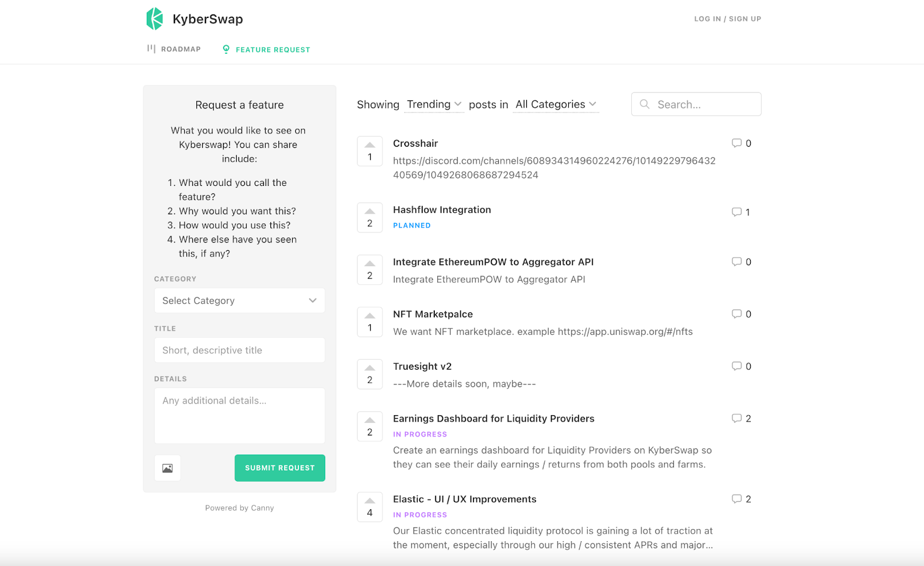Click the roadmap bars icon in the navigation
The width and height of the screenshot is (924, 566).
(151, 49)
